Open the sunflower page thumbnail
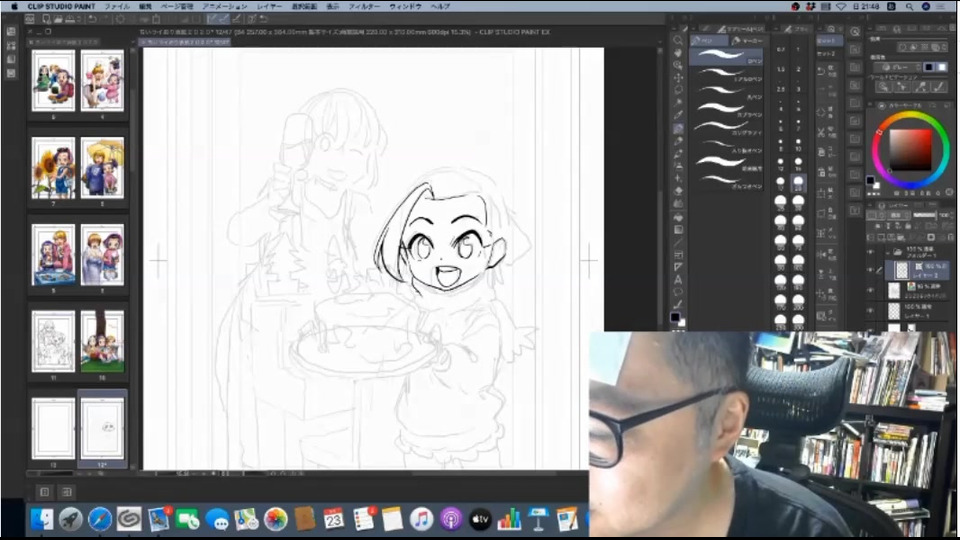Screen dimensions: 960x540 [53, 168]
